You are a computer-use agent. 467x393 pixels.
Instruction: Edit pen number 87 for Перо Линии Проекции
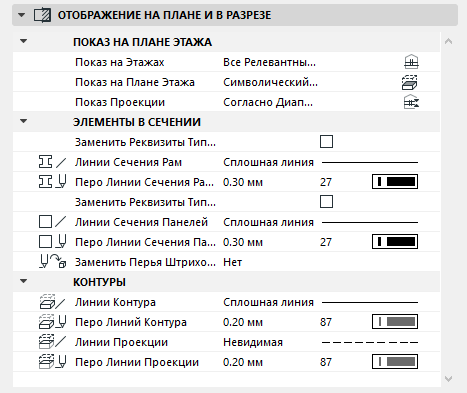pyautogui.click(x=326, y=362)
